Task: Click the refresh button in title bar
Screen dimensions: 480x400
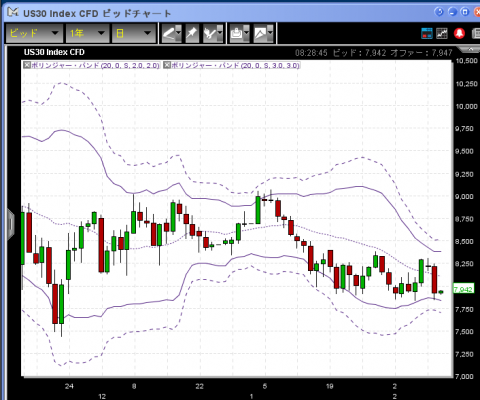Action: point(439,12)
